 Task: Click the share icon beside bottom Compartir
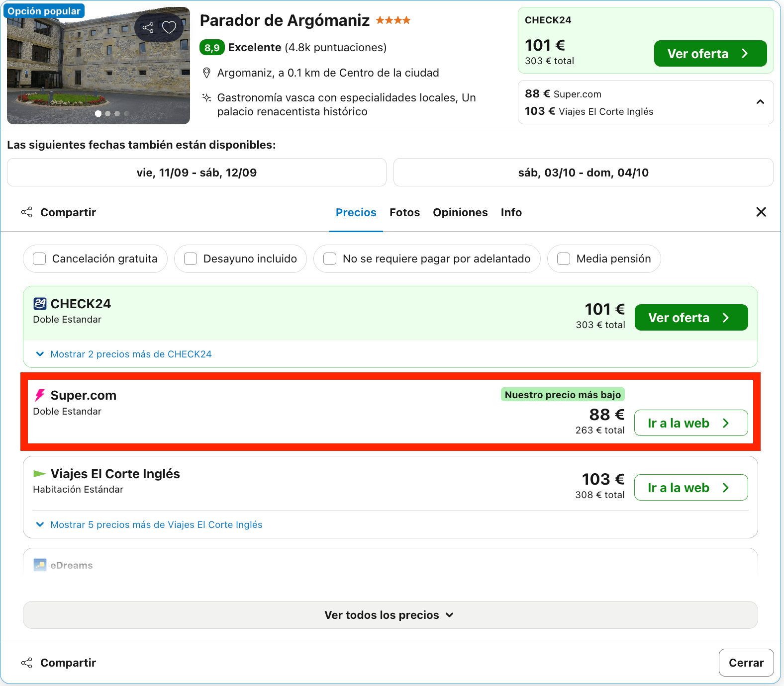27,663
